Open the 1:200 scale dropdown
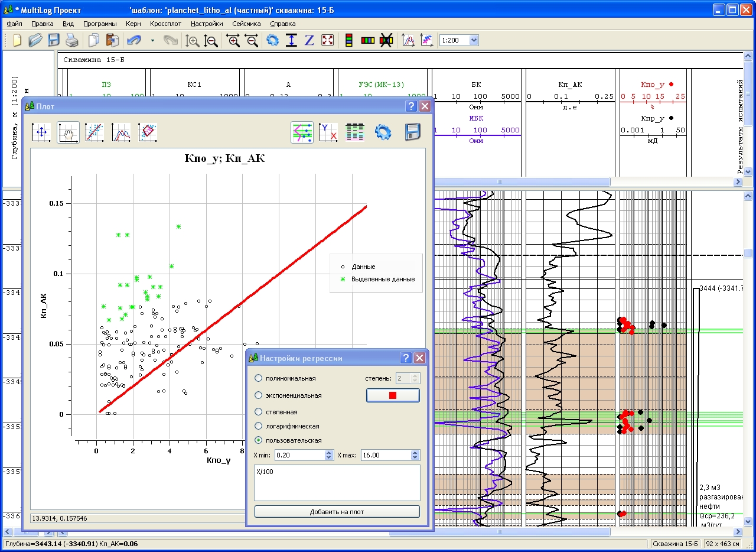This screenshot has height=552, width=756. [474, 40]
